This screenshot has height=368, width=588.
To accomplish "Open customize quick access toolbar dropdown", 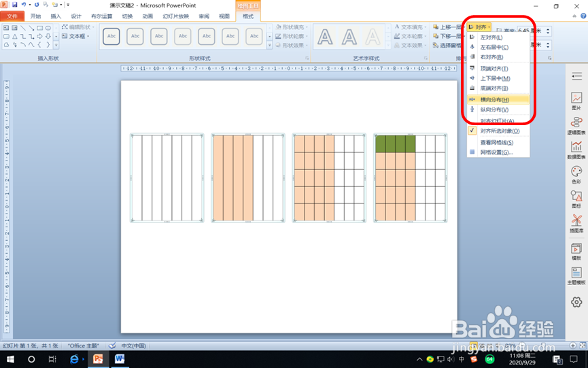I will tap(68, 5).
